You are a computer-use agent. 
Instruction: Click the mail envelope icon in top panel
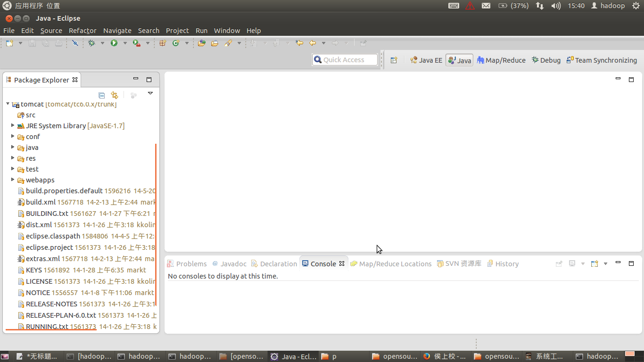click(x=486, y=6)
